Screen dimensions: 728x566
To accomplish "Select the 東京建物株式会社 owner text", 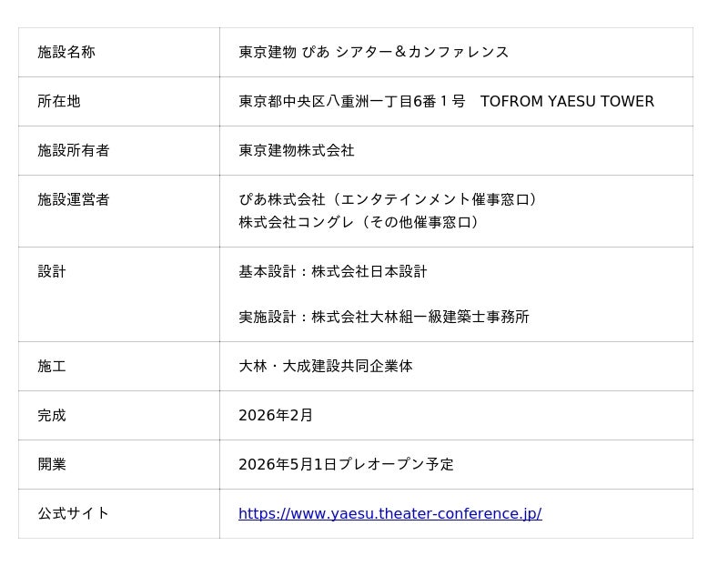I will pos(296,151).
